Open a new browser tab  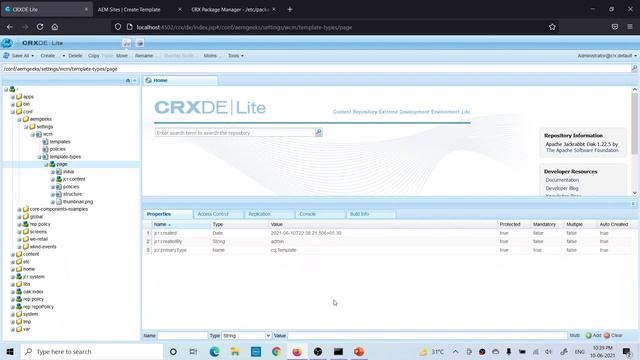tap(290, 9)
